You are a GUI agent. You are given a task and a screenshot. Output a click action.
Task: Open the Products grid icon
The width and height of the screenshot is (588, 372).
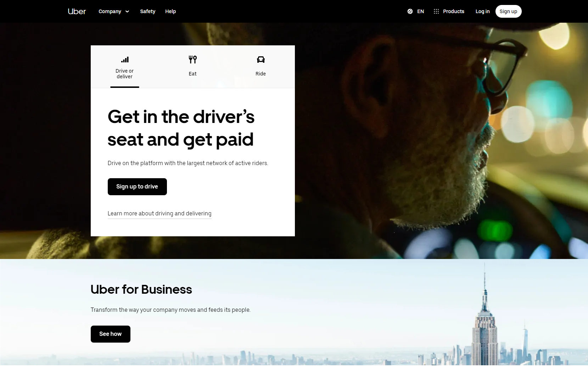click(436, 11)
